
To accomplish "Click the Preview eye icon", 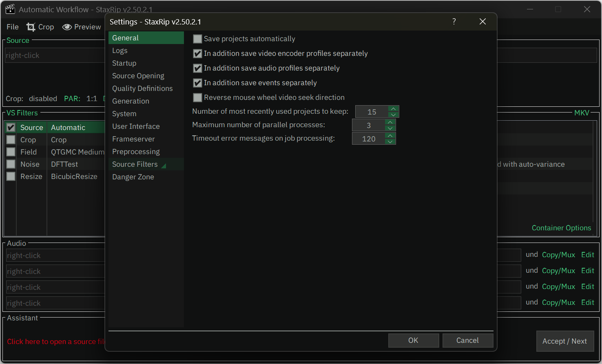I will pyautogui.click(x=67, y=27).
